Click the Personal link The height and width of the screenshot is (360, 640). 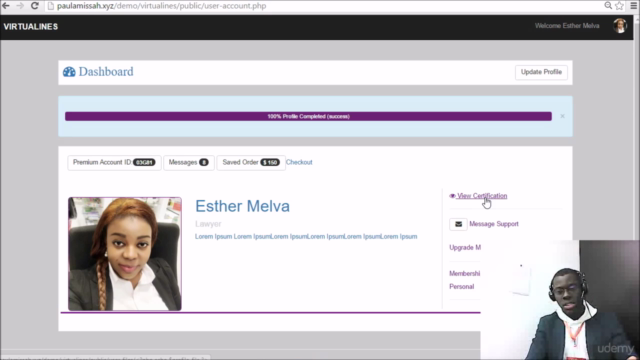click(462, 287)
